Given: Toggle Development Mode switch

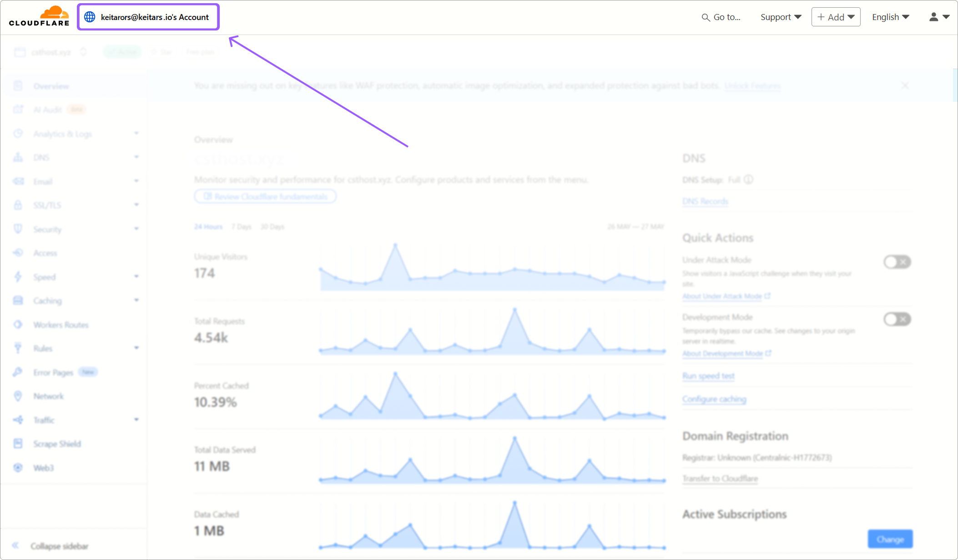Looking at the screenshot, I should click(897, 319).
